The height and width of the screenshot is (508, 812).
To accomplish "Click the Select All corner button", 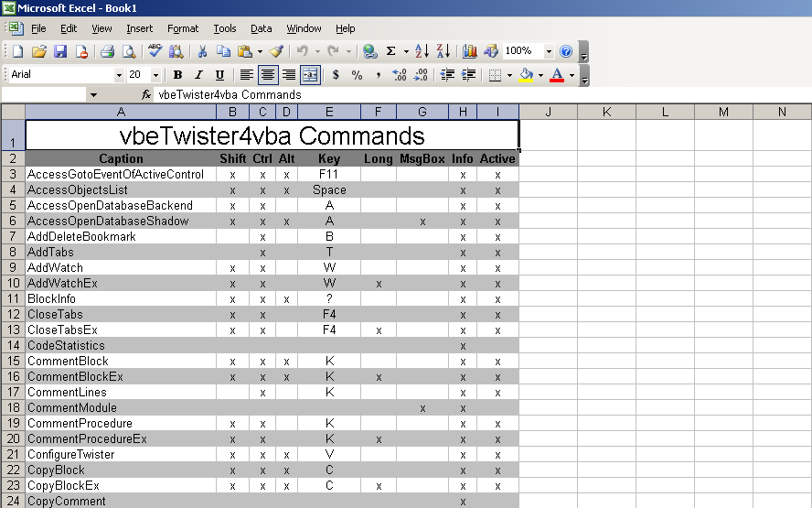I will click(x=13, y=112).
